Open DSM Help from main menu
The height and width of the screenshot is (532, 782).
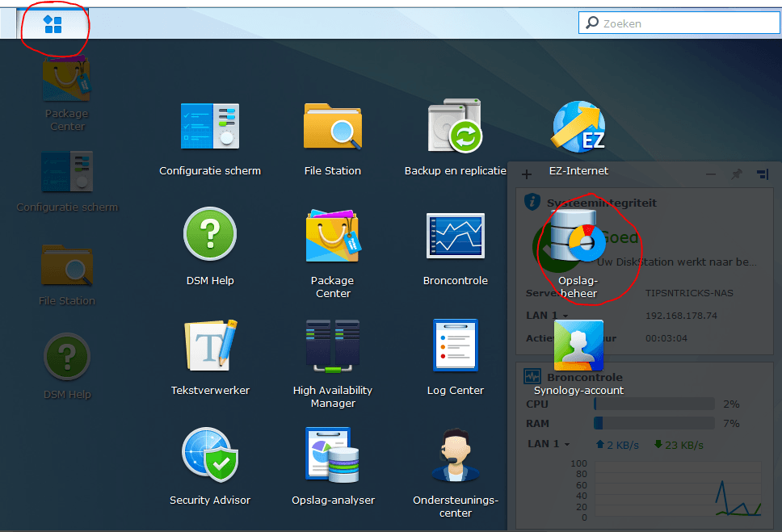210,247
